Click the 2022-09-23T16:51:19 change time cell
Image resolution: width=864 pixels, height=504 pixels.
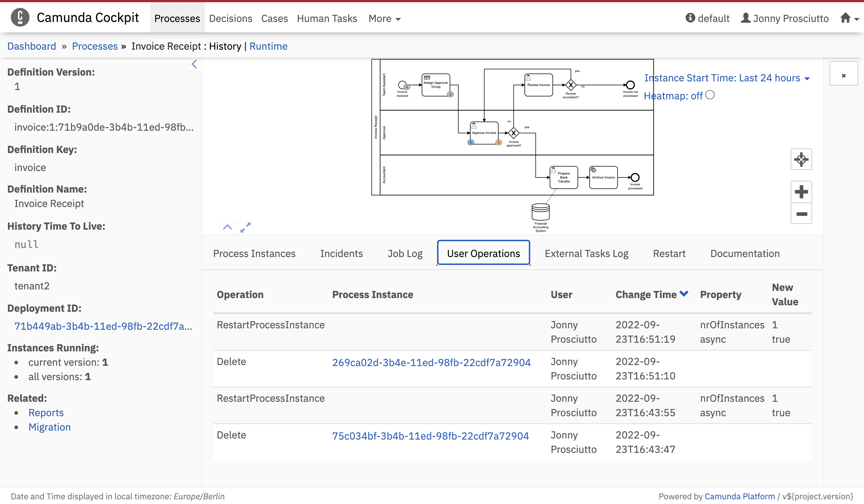645,332
